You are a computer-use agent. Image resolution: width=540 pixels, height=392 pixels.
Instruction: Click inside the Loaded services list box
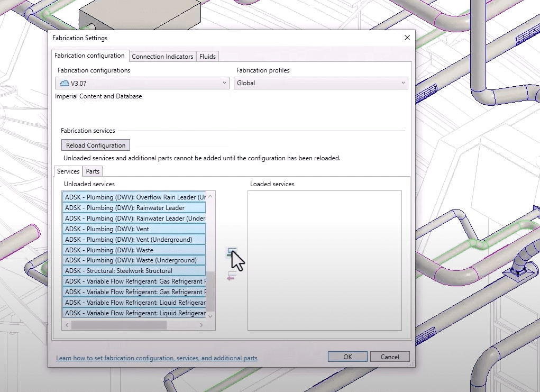324,260
